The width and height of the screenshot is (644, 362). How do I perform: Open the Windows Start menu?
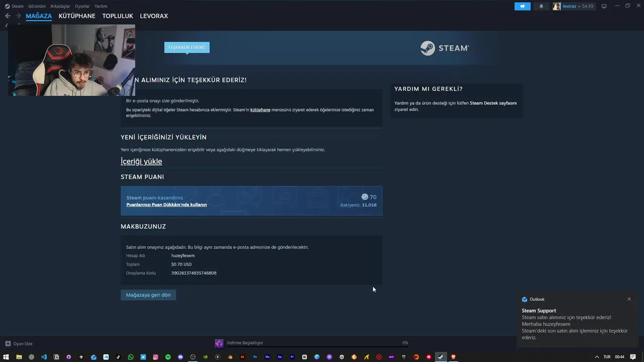(6, 357)
